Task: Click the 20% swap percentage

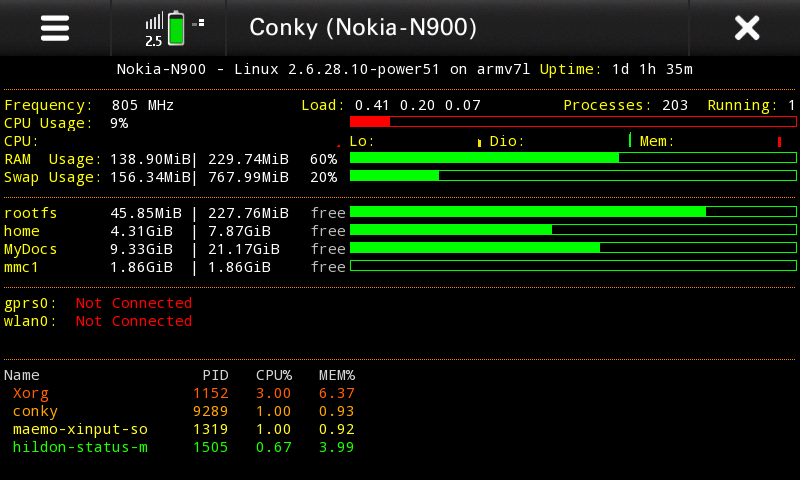Action: pyautogui.click(x=323, y=178)
